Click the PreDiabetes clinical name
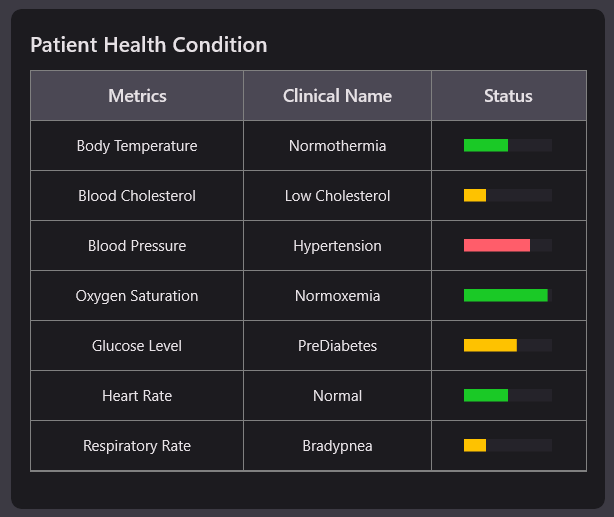Viewport: 614px width, 517px height. pos(337,346)
